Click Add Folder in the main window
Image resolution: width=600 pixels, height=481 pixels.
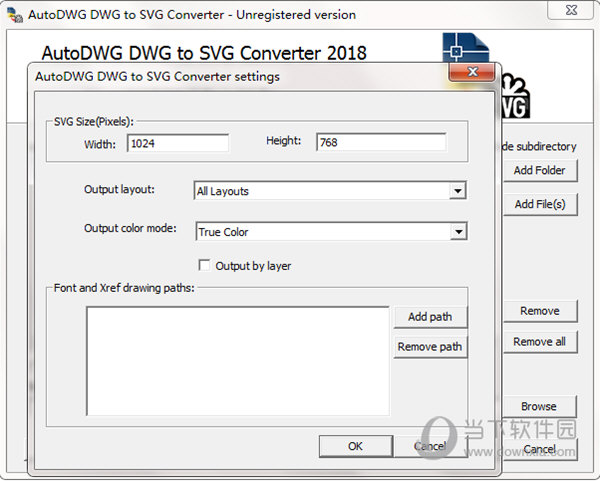(540, 170)
